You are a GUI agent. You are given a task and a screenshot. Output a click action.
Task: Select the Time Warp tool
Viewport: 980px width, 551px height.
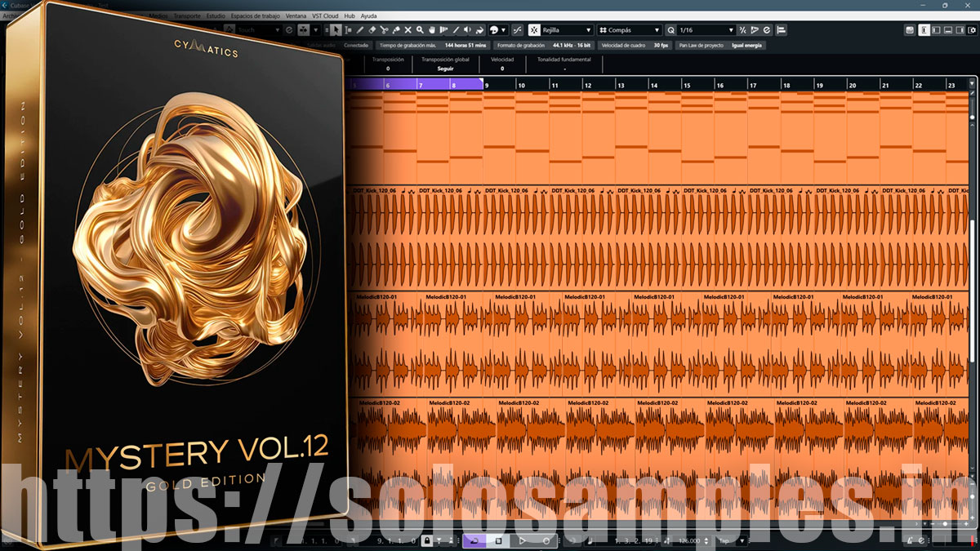point(443,29)
